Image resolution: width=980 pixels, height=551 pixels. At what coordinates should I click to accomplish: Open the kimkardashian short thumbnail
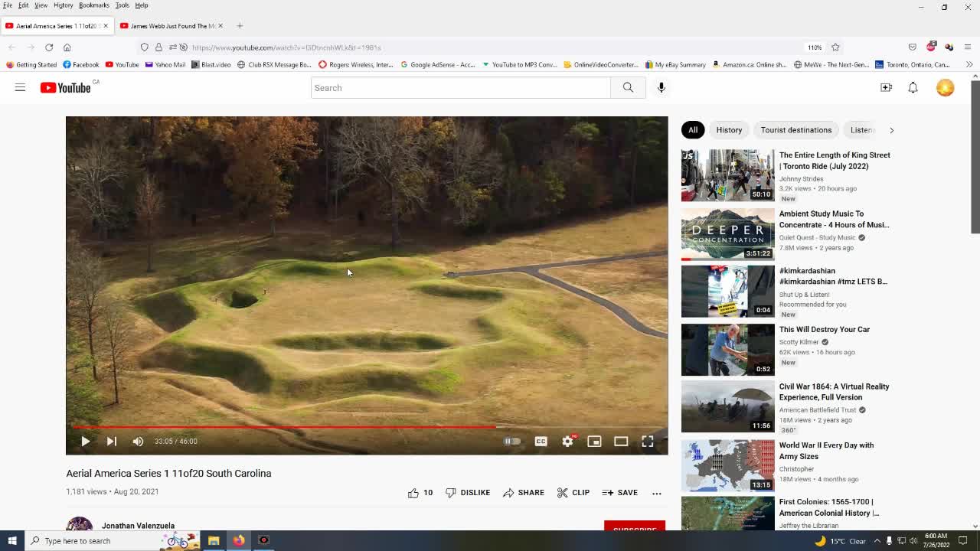[727, 292]
